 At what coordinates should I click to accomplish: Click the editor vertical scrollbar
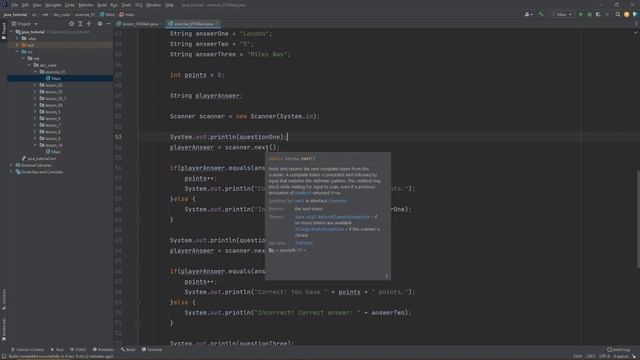coord(638,219)
